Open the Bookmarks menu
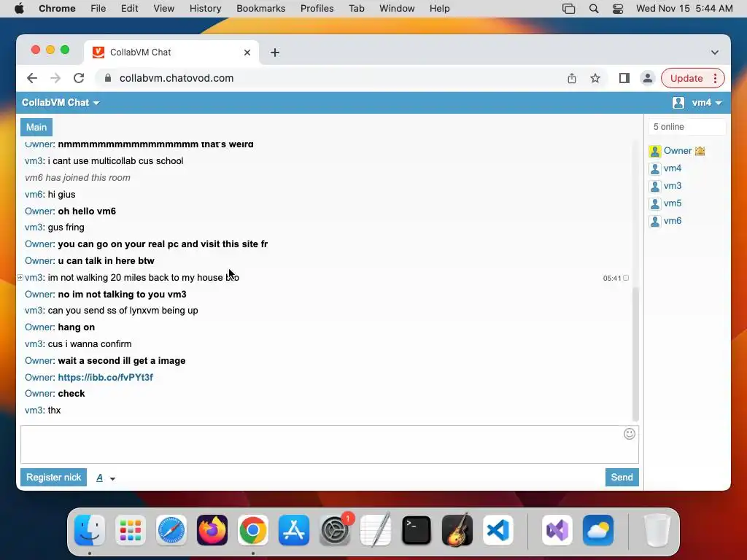 click(x=260, y=9)
